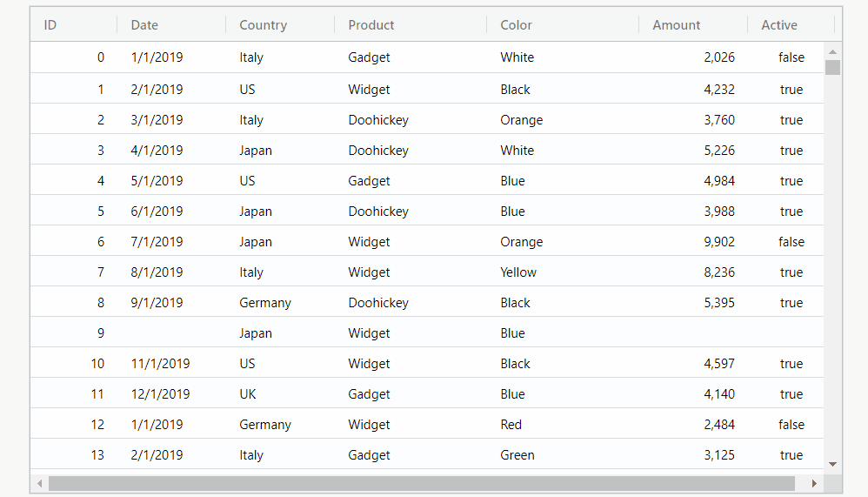The width and height of the screenshot is (868, 497).
Task: Click the Country column header
Action: pos(280,25)
